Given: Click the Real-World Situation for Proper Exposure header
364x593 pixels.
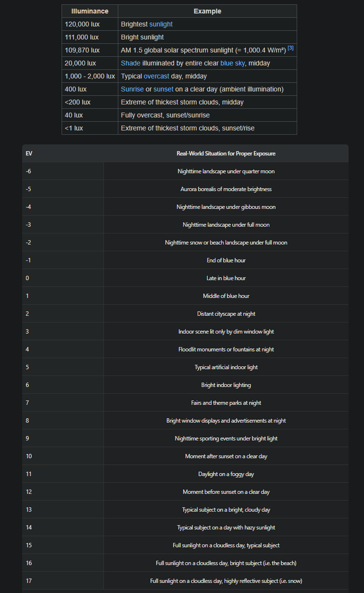Looking at the screenshot, I should click(226, 154).
